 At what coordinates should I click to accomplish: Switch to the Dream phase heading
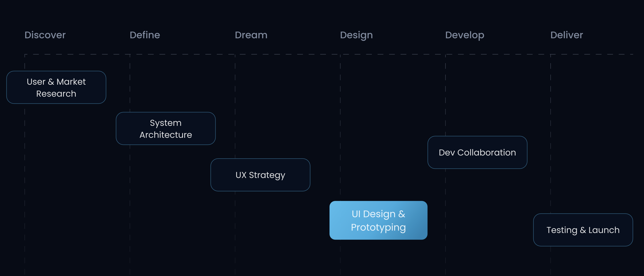[x=251, y=35]
